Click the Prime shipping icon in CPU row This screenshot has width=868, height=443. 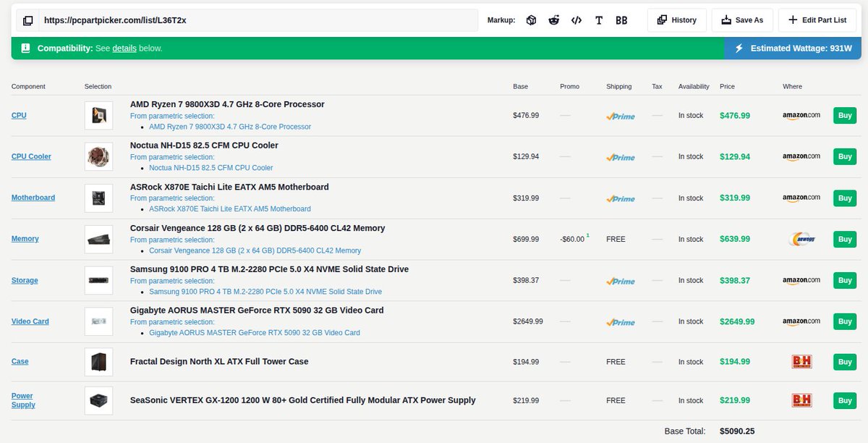(621, 116)
